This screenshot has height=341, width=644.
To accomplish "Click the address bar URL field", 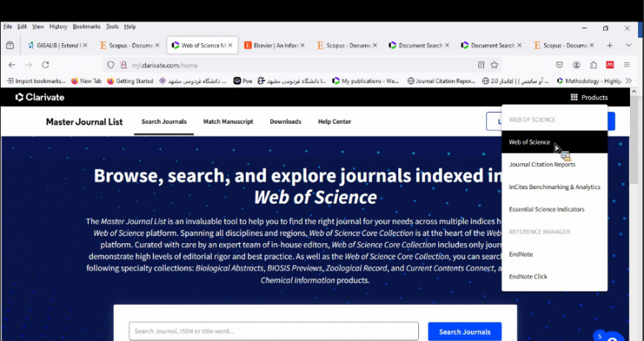I will 302,65.
